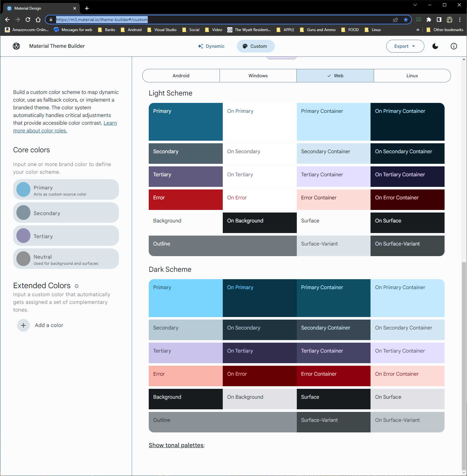Open the Material Design browser tab
This screenshot has width=467, height=476.
pyautogui.click(x=41, y=8)
